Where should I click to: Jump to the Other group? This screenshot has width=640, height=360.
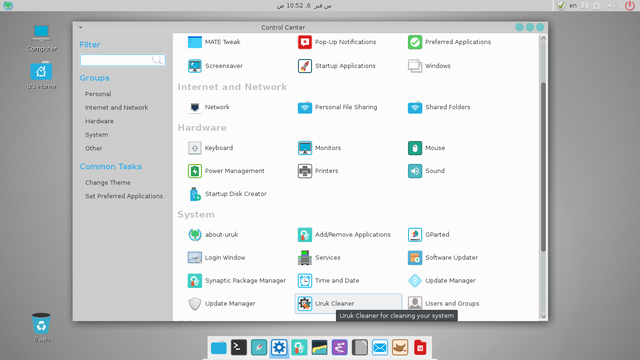pos(93,148)
